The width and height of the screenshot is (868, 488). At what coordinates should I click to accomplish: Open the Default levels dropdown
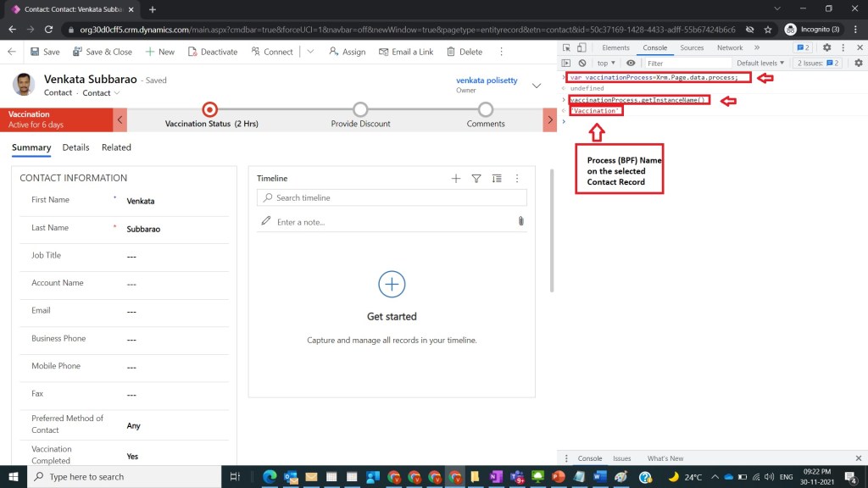point(761,63)
